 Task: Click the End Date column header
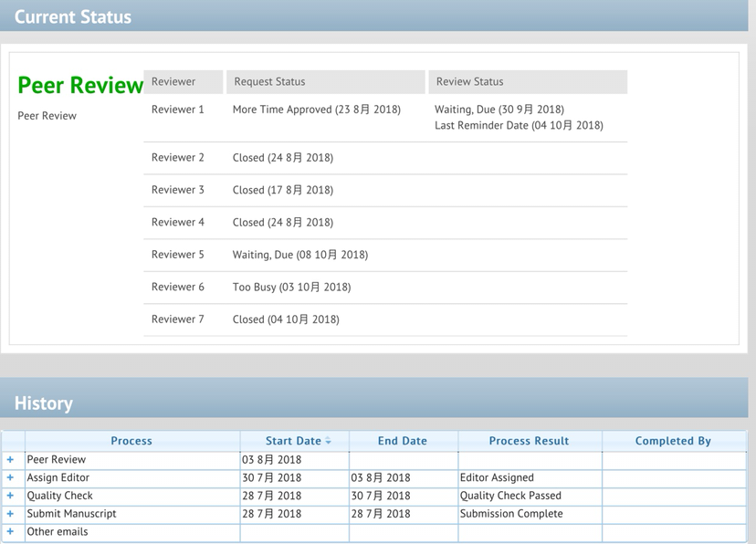click(402, 441)
